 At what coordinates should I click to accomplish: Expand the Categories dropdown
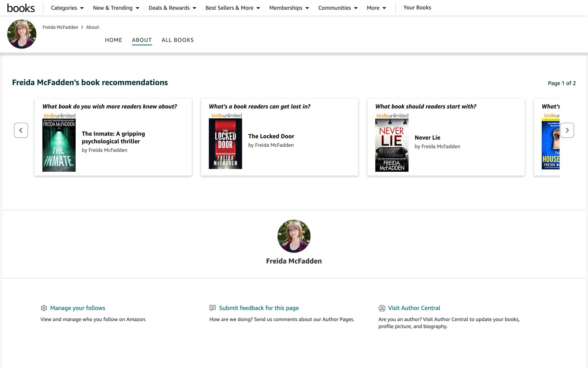pos(67,8)
